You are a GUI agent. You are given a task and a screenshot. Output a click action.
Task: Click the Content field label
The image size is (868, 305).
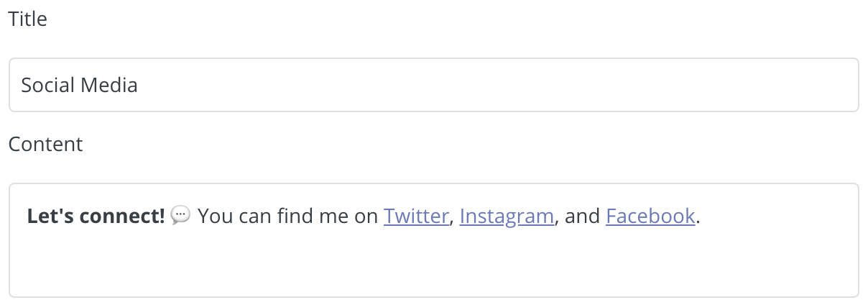coord(45,144)
